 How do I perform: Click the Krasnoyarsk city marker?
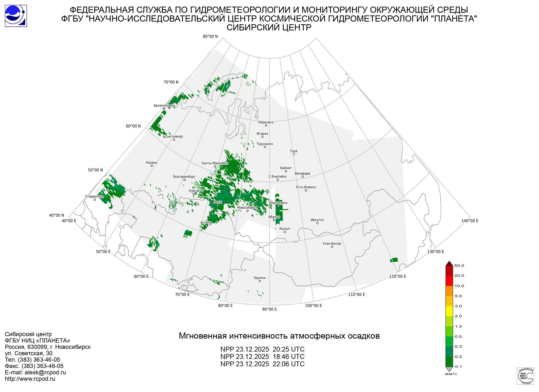coord(278,206)
